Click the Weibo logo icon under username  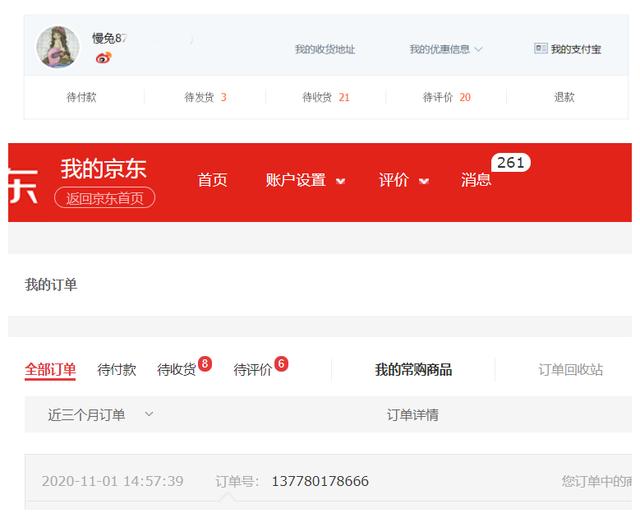tap(104, 58)
